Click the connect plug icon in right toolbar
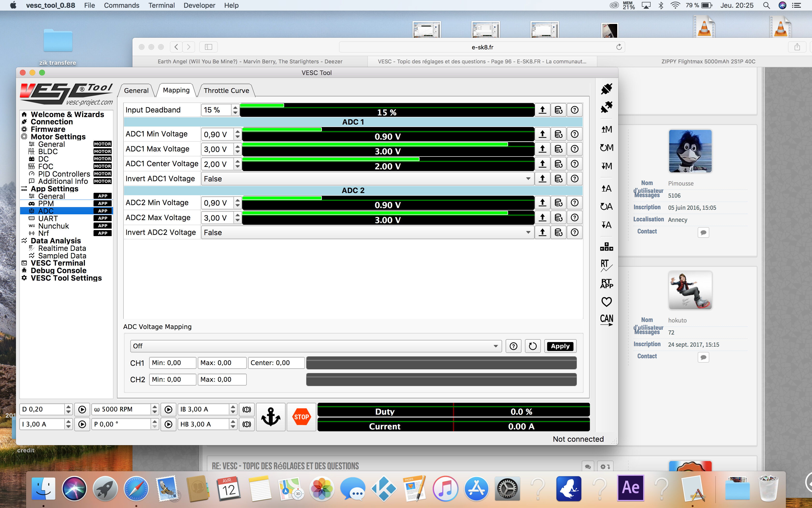Image resolution: width=812 pixels, height=508 pixels. coord(606,89)
